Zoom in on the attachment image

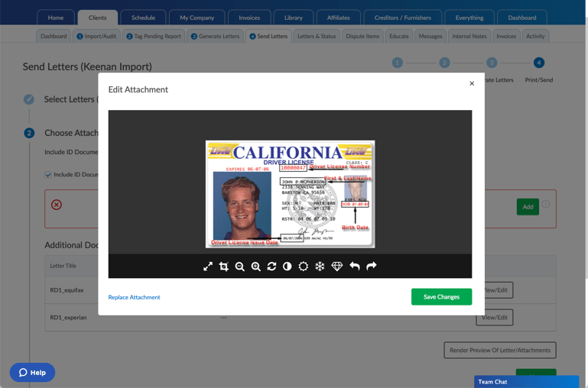click(x=256, y=267)
